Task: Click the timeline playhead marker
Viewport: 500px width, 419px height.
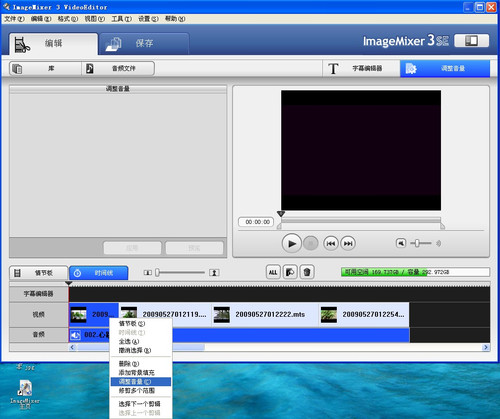Action: [69, 283]
